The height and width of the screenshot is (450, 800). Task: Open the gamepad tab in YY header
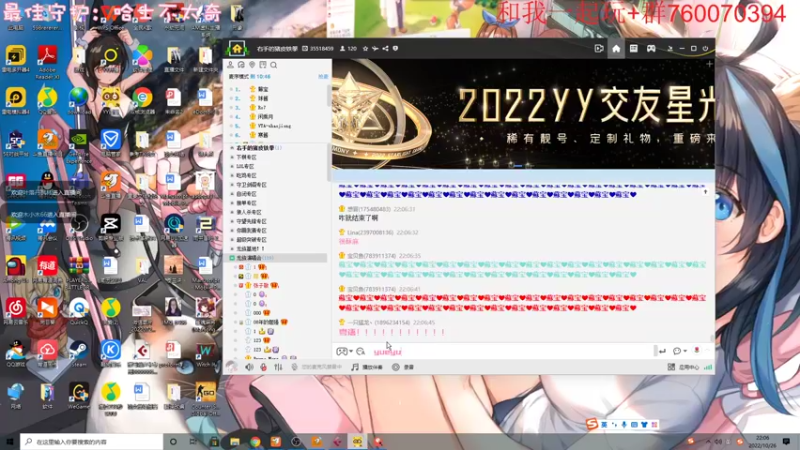click(x=651, y=48)
